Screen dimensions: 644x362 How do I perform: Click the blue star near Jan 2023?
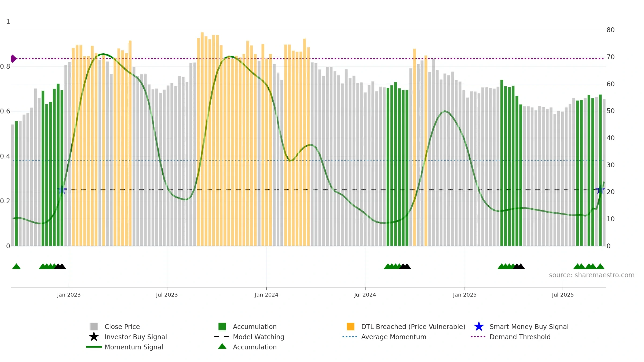[62, 190]
